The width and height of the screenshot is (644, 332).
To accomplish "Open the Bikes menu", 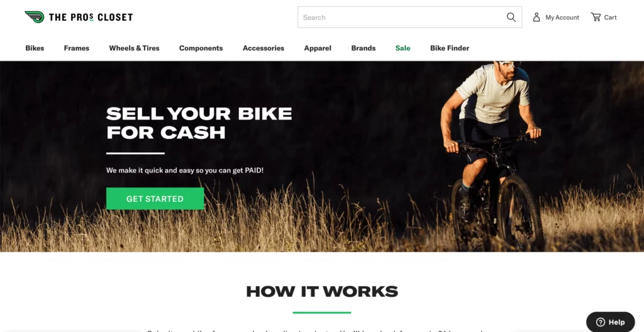I will [35, 48].
